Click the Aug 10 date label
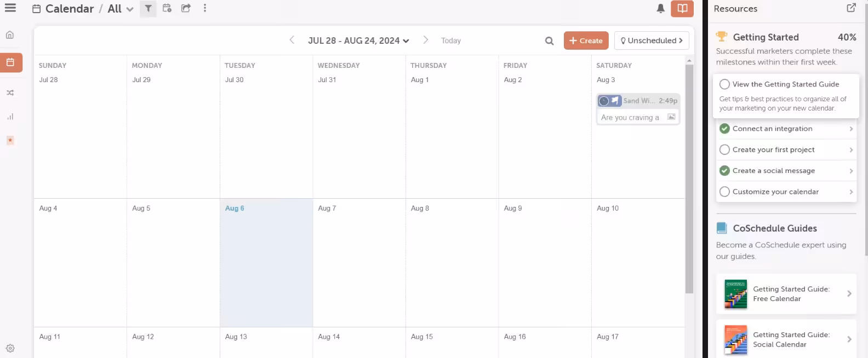 point(608,208)
